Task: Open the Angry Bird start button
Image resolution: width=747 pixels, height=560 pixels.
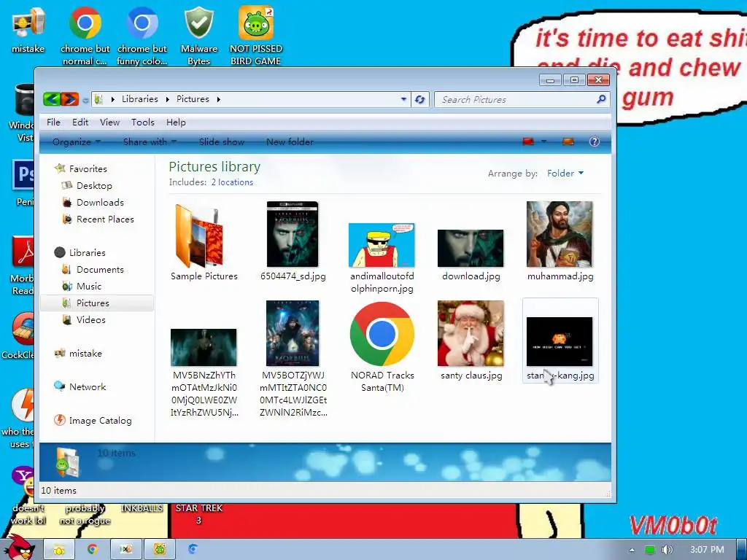Action: [x=20, y=548]
